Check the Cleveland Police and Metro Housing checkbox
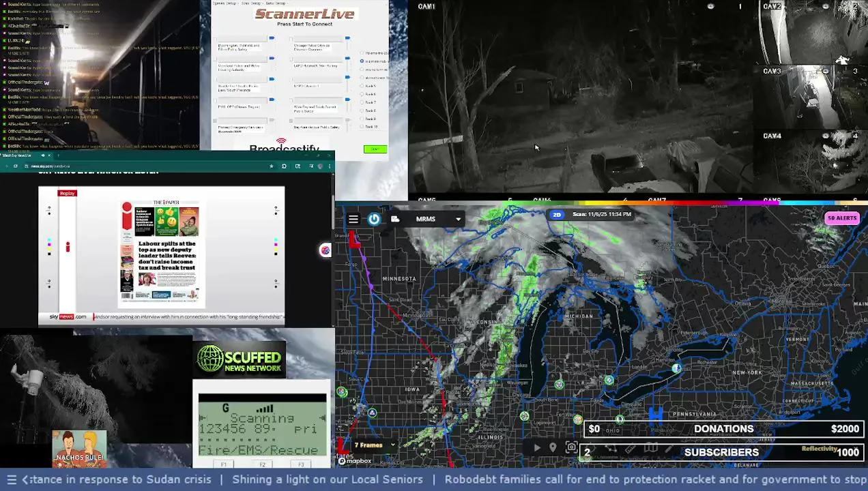 215,59
